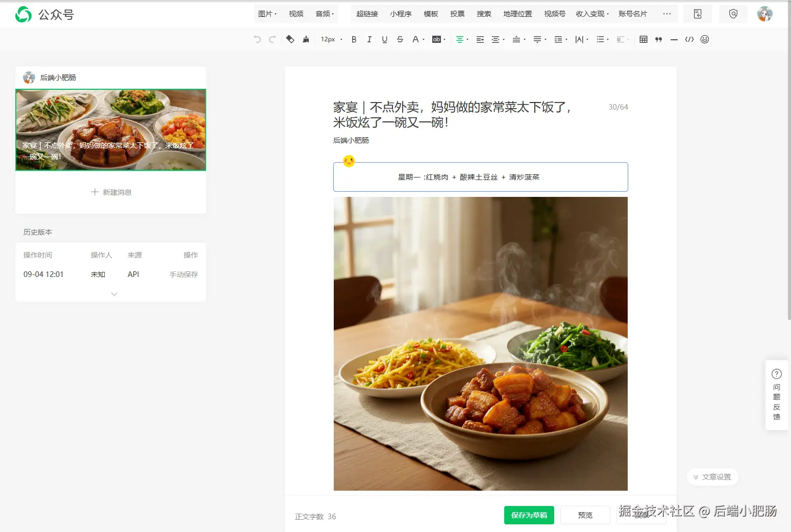
Task: Open the 图片 insert dropdown
Action: [x=267, y=14]
